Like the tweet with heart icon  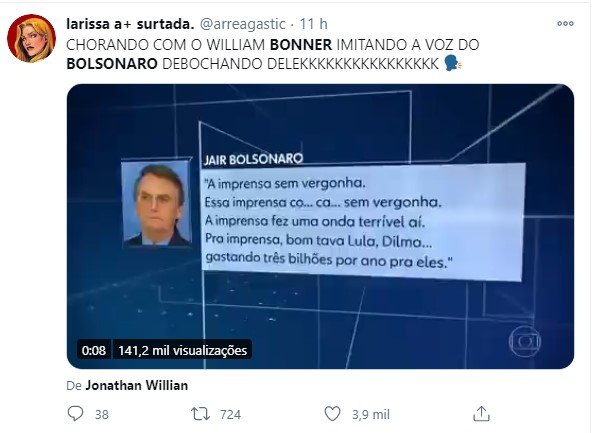point(332,414)
